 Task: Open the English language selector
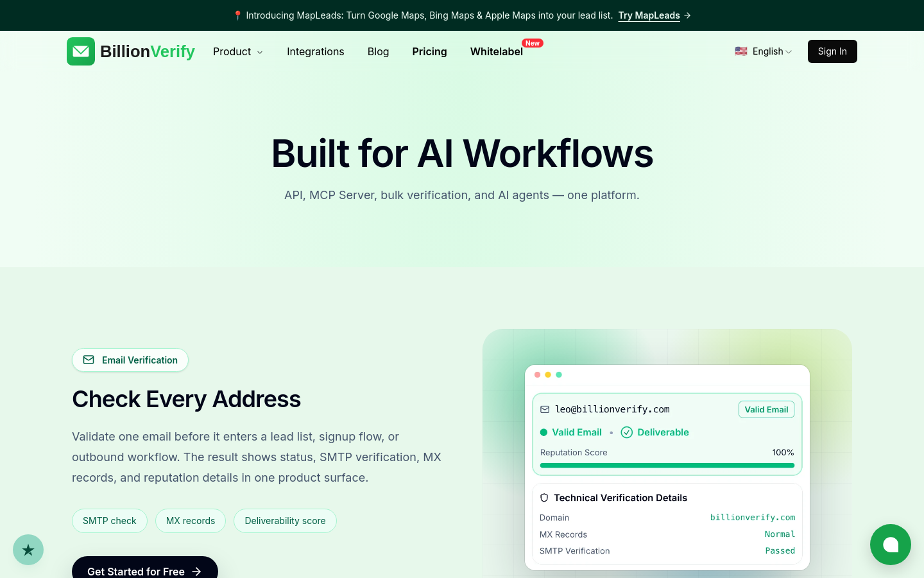coord(764,51)
